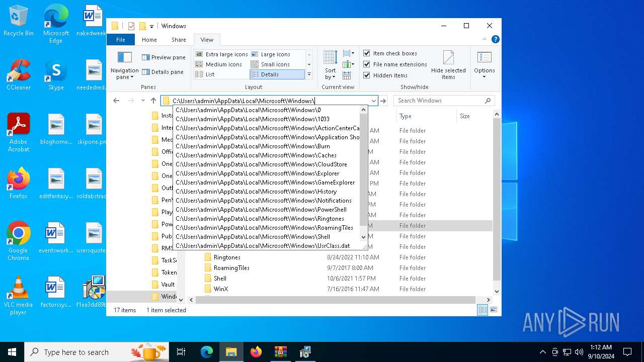Switch layout to Small icons
This screenshot has width=644, height=362.
(271, 64)
